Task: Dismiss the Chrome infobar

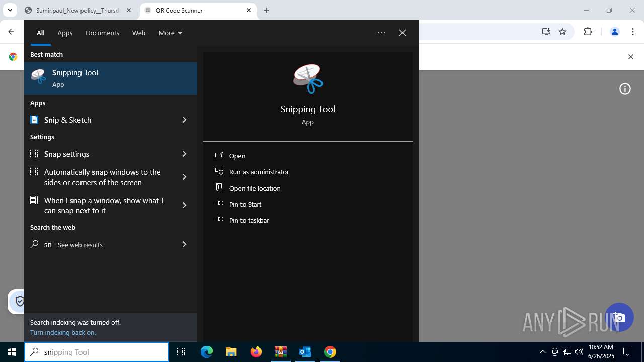Action: click(x=630, y=57)
